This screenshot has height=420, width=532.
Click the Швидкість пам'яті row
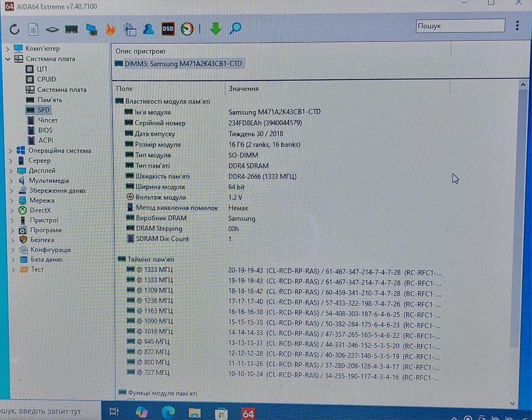(211, 177)
